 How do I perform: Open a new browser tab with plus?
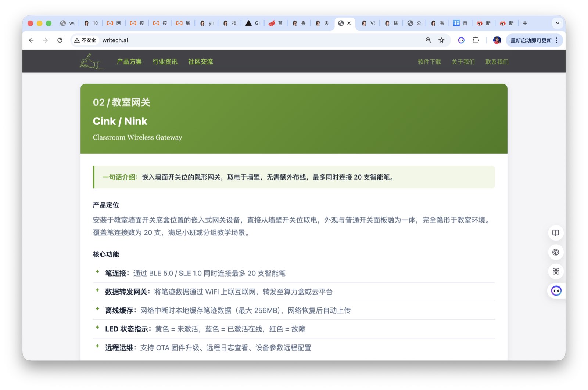[x=525, y=23]
